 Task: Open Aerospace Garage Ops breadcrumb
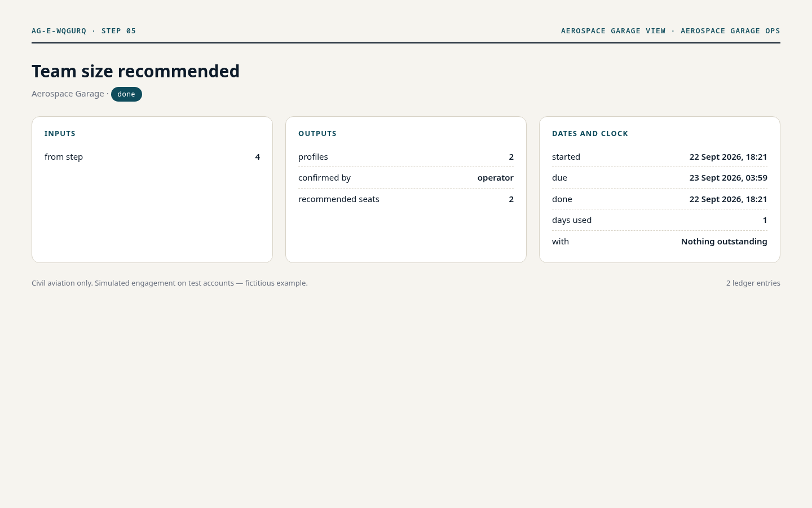[730, 31]
